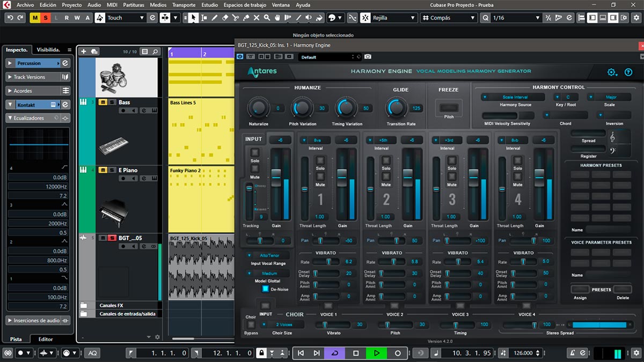This screenshot has width=644, height=362.
Task: Switch to the Visibilidad tab
Action: point(48,50)
